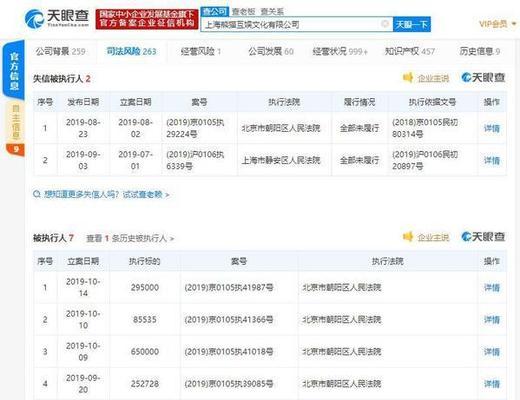Click 企业主说 link in 失信被执行人 section

433,78
